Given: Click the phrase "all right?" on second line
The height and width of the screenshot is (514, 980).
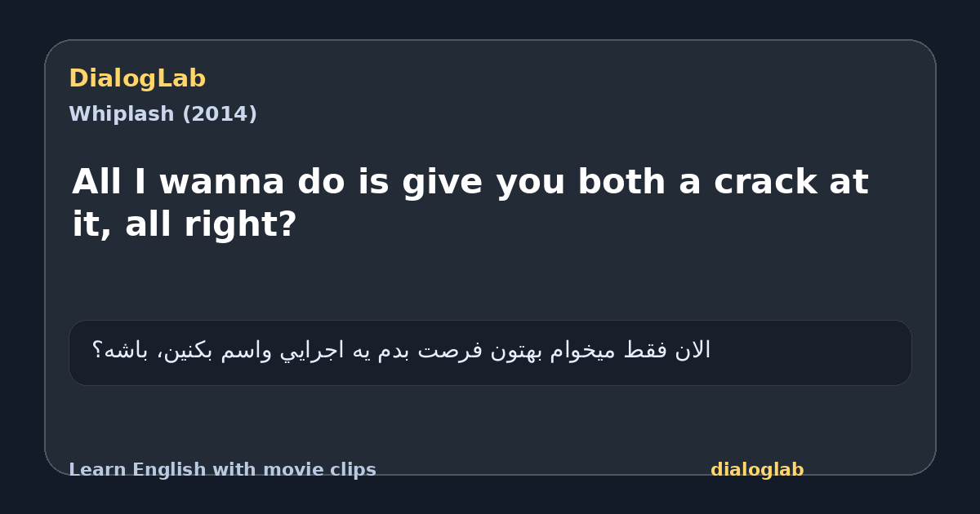Looking at the screenshot, I should [x=211, y=224].
